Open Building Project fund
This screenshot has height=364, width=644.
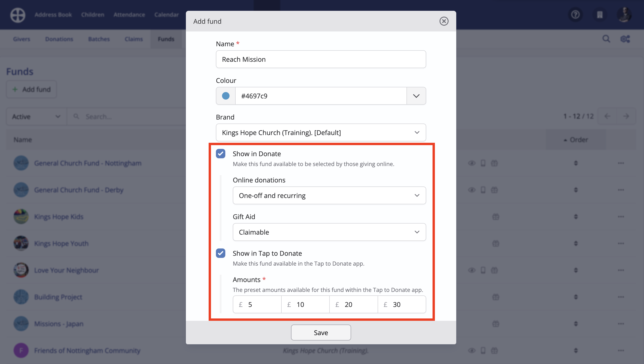[x=58, y=297]
